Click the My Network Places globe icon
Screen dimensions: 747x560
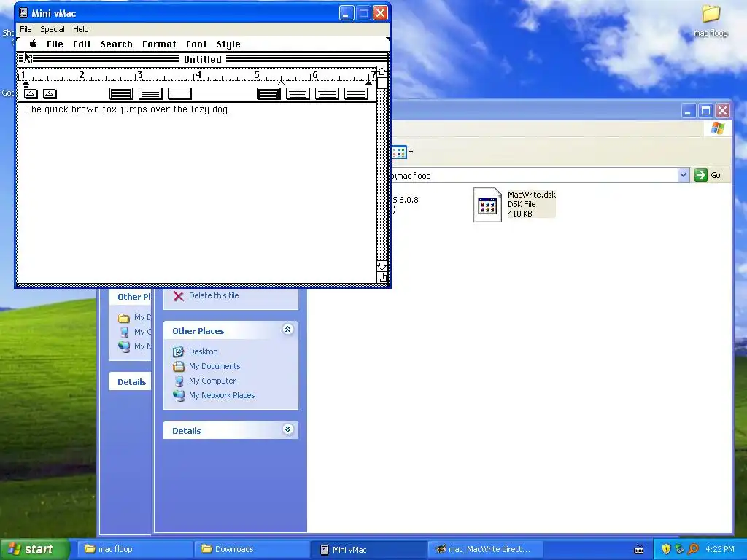[x=179, y=396]
